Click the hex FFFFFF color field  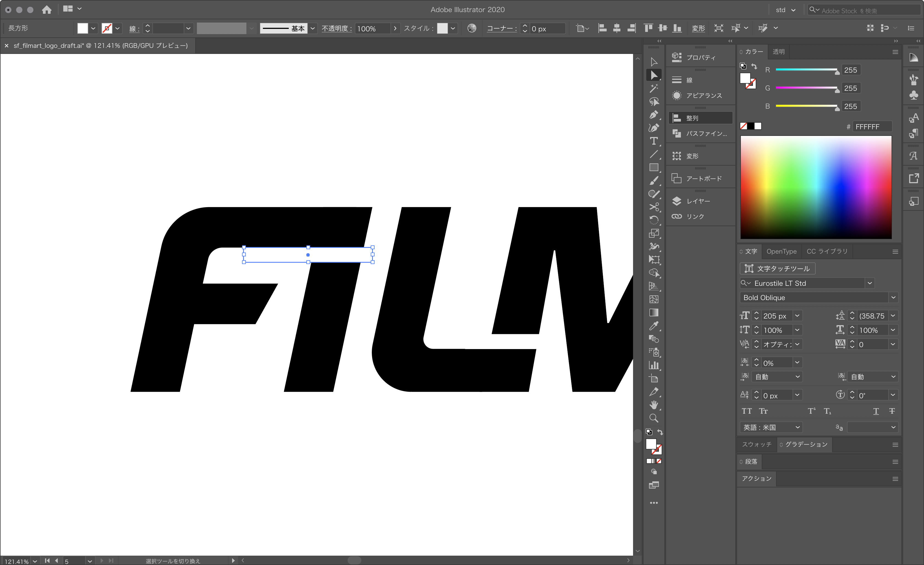point(872,127)
